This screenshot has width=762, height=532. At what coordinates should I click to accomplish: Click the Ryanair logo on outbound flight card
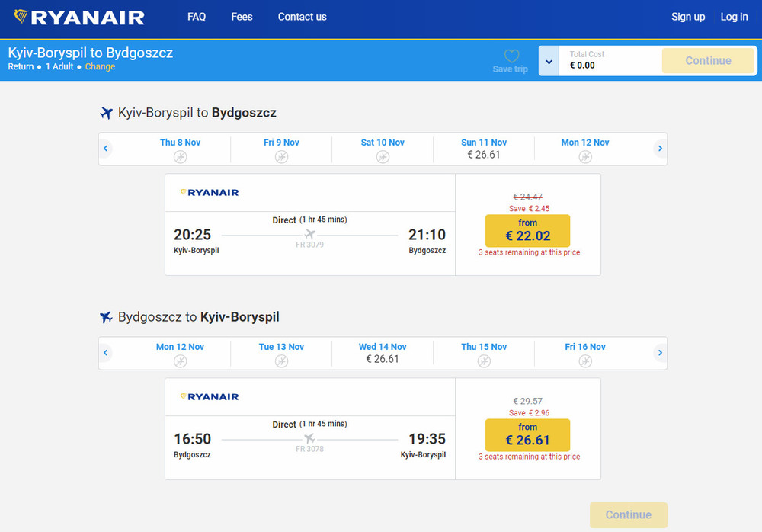210,193
